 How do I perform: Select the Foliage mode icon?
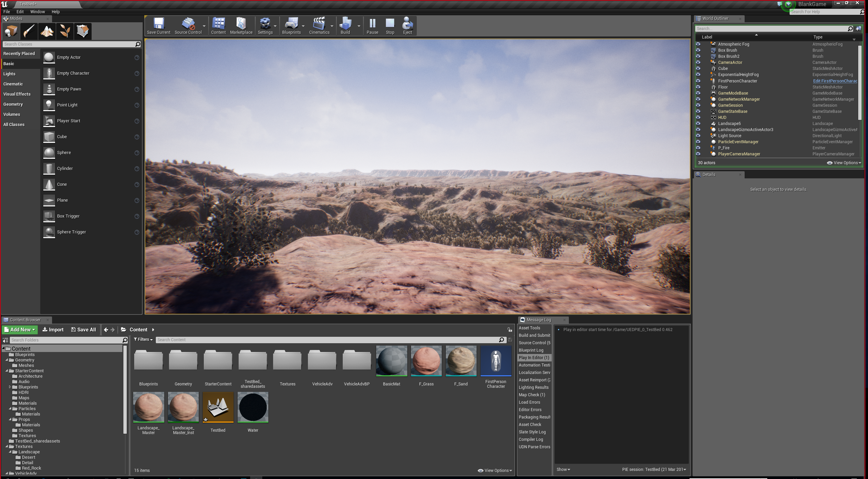click(x=65, y=31)
